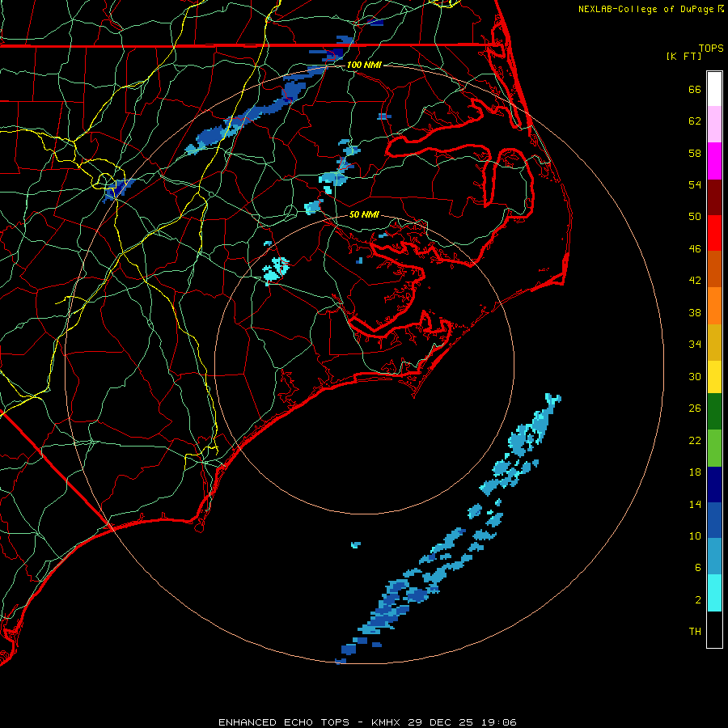This screenshot has width=728, height=728.
Task: Select the magenta 58 kft legend swatch
Action: click(x=714, y=161)
